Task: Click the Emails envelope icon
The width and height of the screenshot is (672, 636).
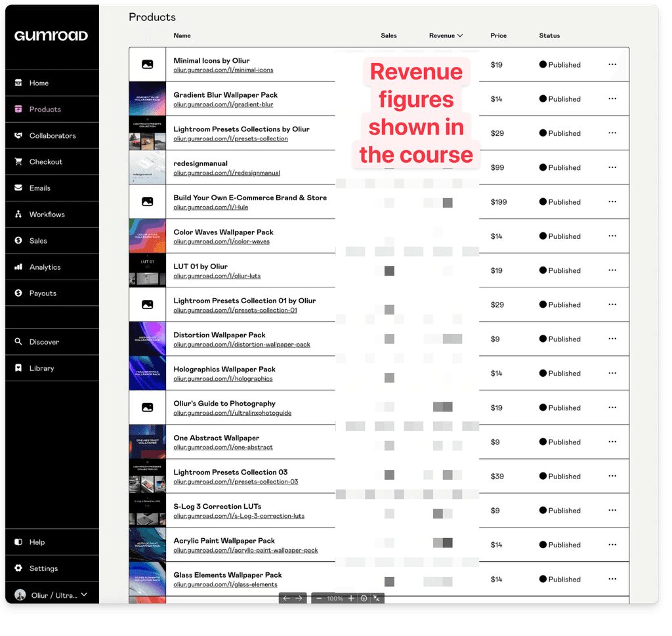Action: pyautogui.click(x=18, y=188)
